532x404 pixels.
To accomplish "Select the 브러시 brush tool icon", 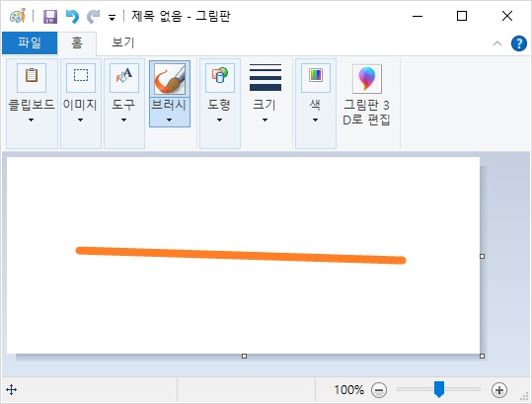I will click(170, 79).
